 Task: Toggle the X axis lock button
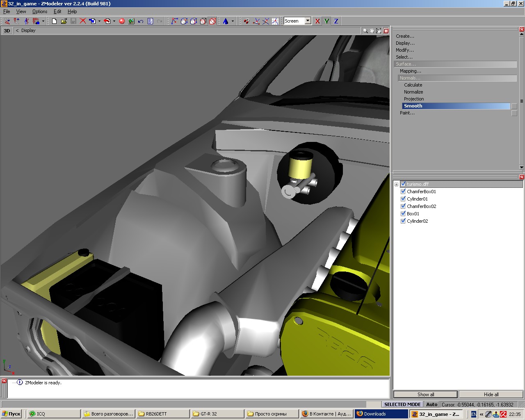[317, 21]
